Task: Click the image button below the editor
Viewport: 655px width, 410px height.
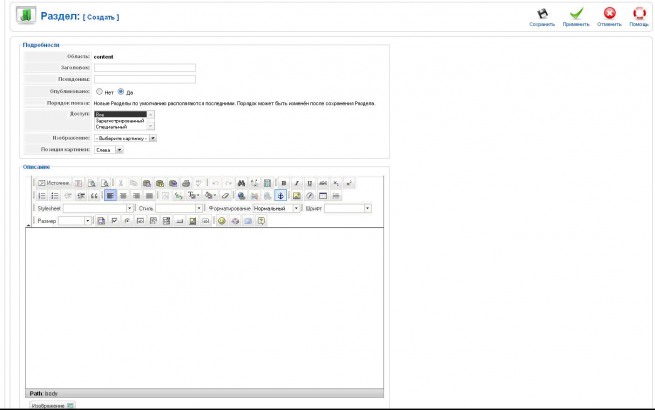Action: click(53, 405)
